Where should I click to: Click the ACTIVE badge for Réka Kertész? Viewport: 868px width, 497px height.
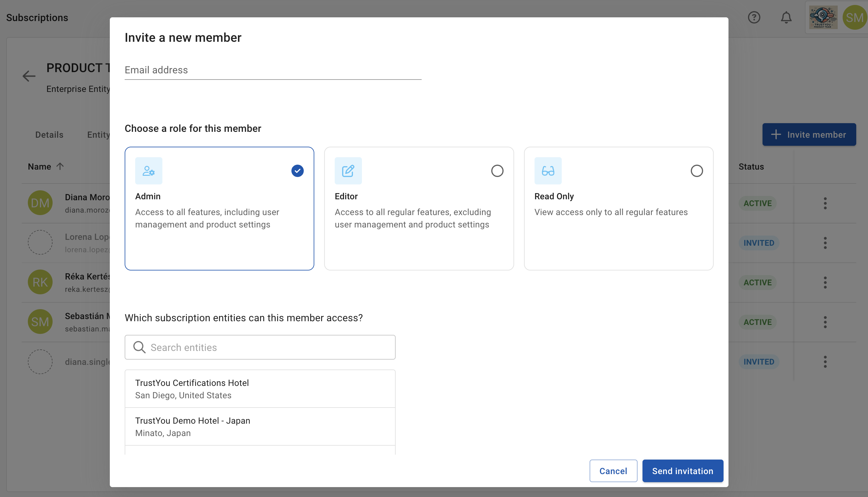click(758, 283)
